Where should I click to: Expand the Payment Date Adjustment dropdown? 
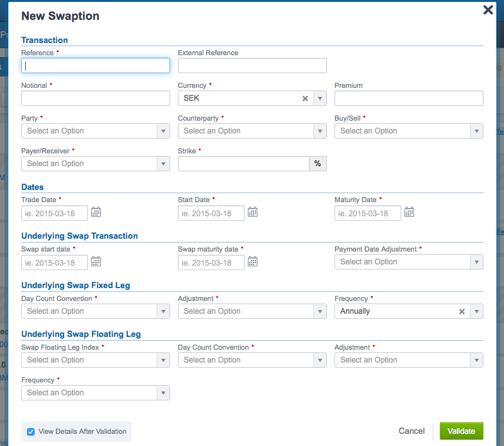click(x=408, y=262)
